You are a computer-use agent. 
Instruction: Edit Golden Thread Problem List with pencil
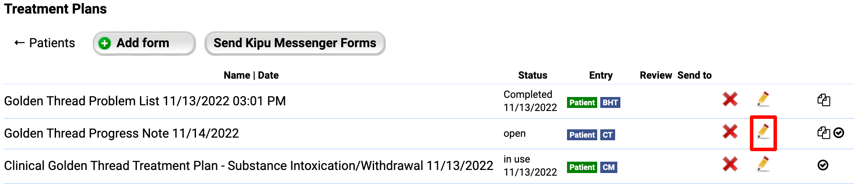[x=763, y=99]
